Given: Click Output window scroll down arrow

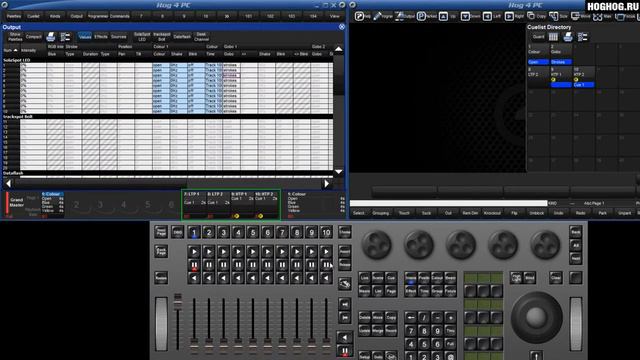Looking at the screenshot, I should [339, 172].
